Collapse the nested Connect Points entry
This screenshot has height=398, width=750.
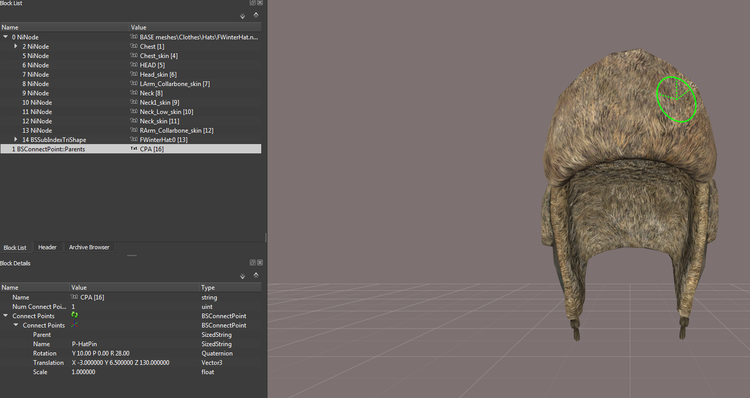(x=16, y=325)
